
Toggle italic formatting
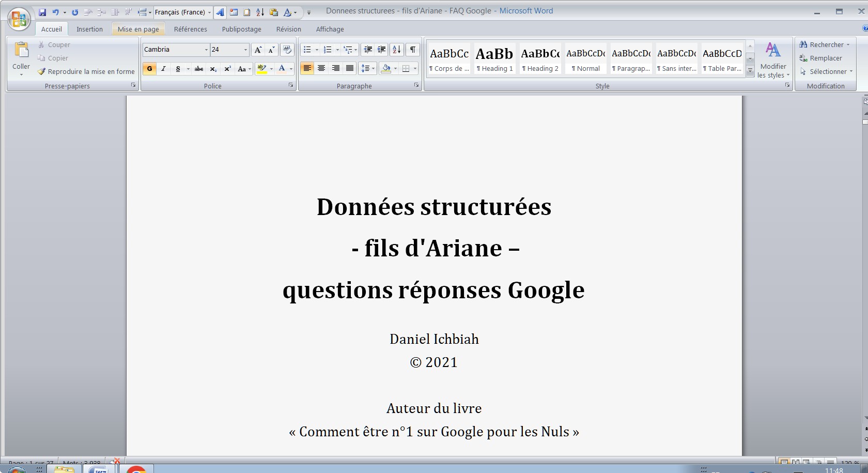(x=164, y=69)
